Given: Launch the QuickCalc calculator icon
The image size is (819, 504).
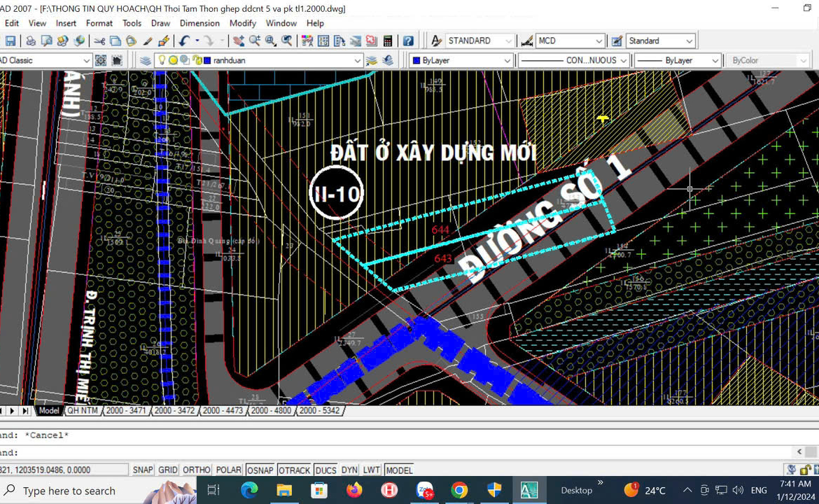Looking at the screenshot, I should 387,41.
